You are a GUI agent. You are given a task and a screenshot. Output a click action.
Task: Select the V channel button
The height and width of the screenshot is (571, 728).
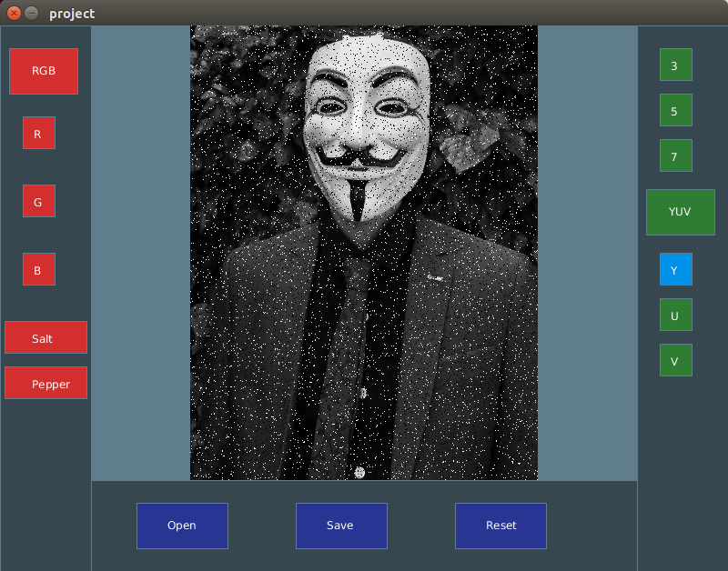click(676, 360)
